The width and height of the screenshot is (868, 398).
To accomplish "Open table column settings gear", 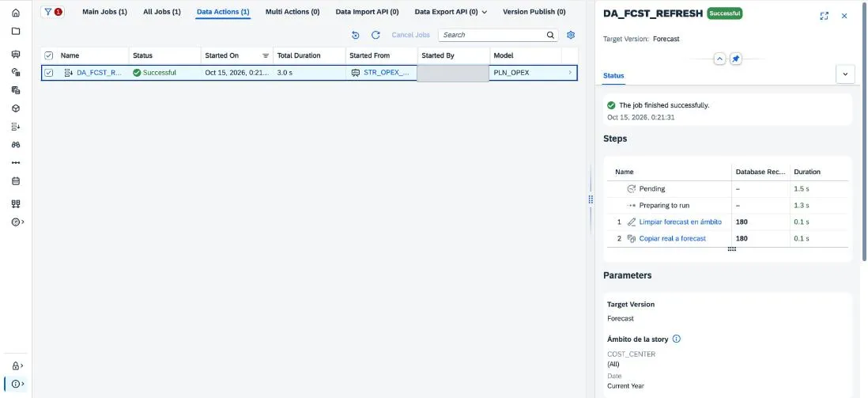I will pos(571,35).
